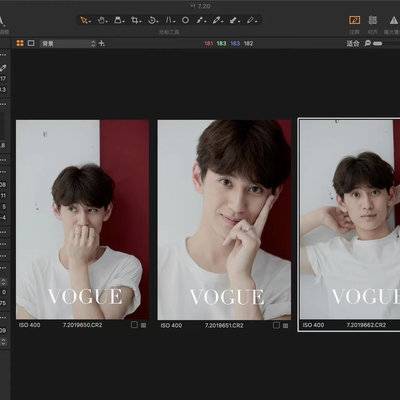Select the Rotate/Straighten cursor tool

tap(152, 20)
